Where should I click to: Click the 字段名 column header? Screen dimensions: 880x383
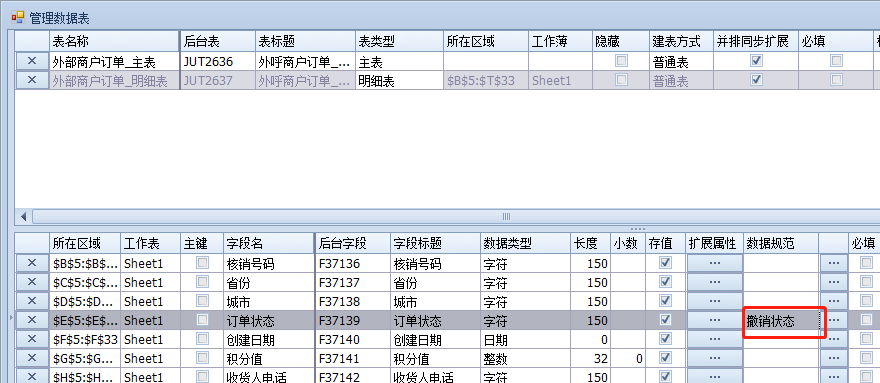click(269, 243)
